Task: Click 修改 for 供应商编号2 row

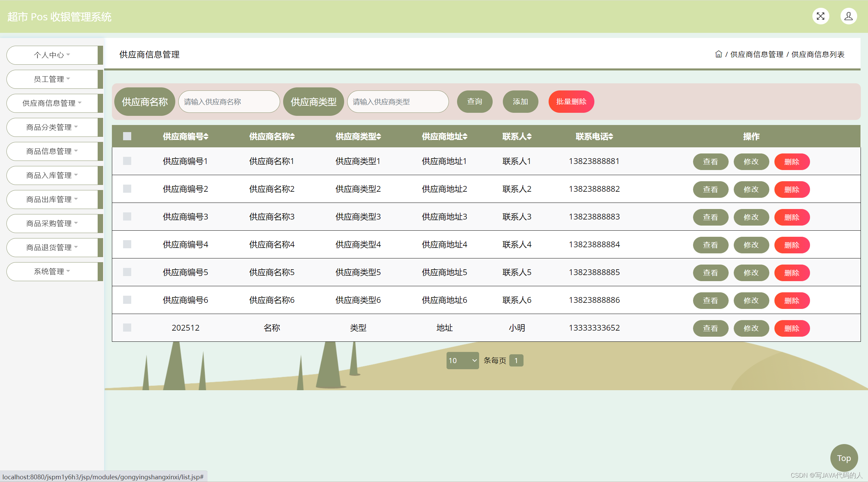Action: [x=751, y=189]
